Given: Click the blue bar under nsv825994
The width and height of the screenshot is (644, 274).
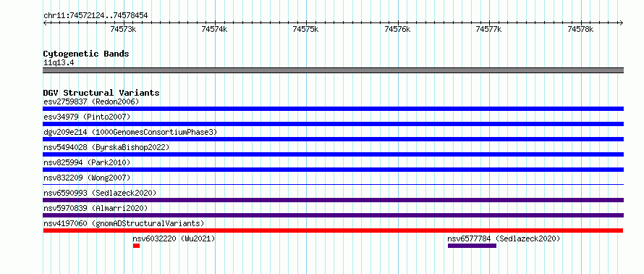Looking at the screenshot, I should coord(333,170).
